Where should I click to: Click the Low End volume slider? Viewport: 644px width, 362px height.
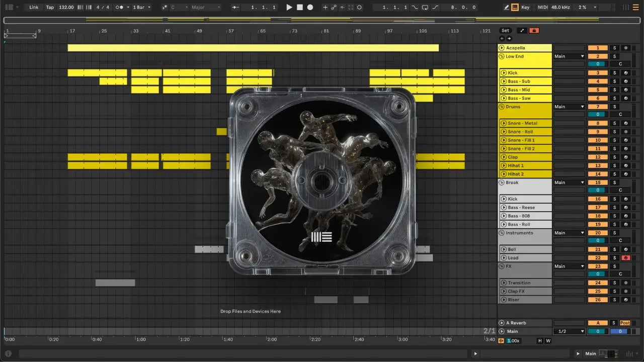(598, 64)
